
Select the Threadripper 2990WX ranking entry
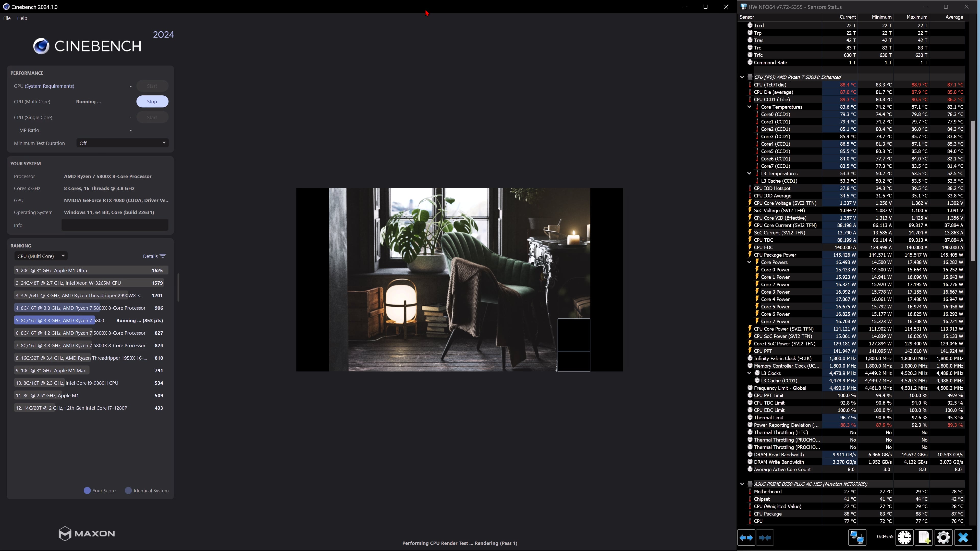coord(91,295)
